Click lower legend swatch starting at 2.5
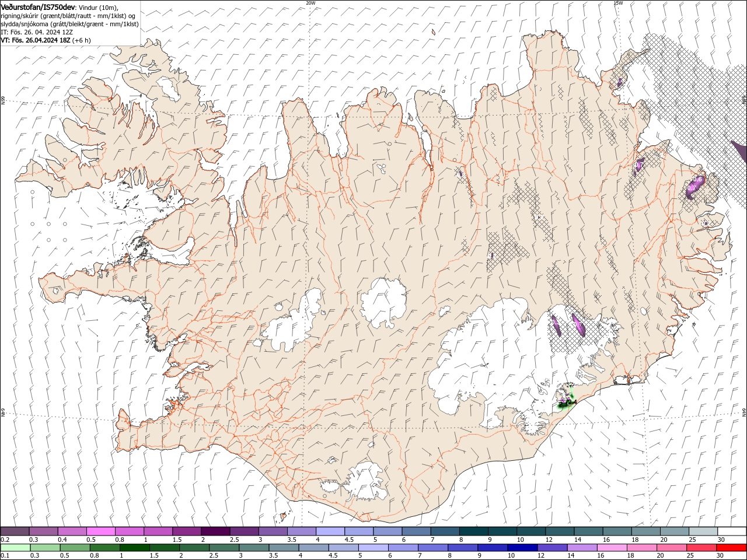The width and height of the screenshot is (747, 560). click(x=224, y=548)
